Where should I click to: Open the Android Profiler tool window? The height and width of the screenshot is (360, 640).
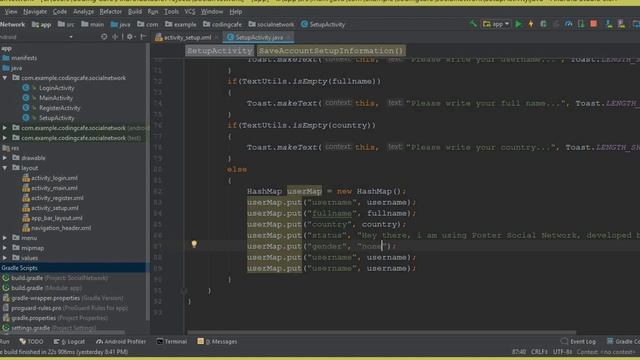(x=121, y=341)
